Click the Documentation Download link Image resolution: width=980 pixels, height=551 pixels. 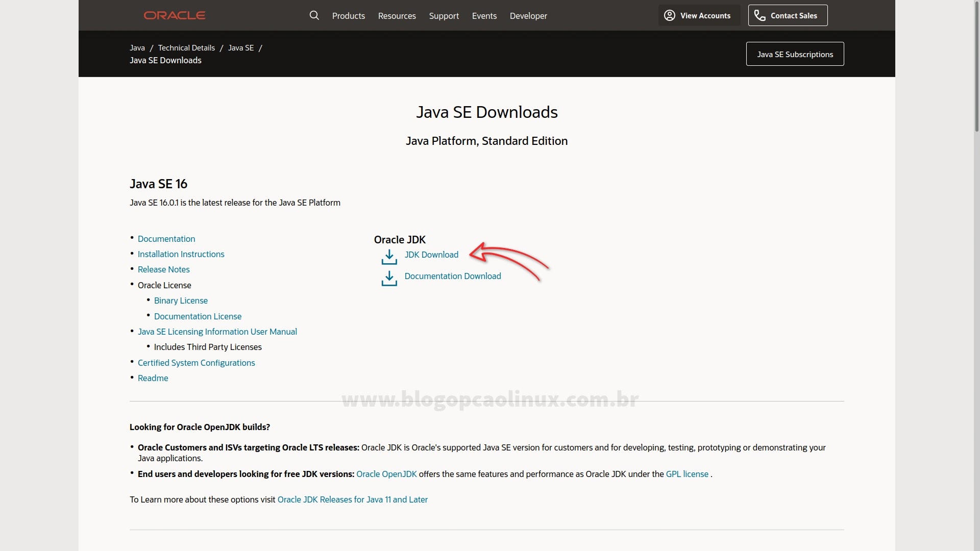(x=453, y=276)
